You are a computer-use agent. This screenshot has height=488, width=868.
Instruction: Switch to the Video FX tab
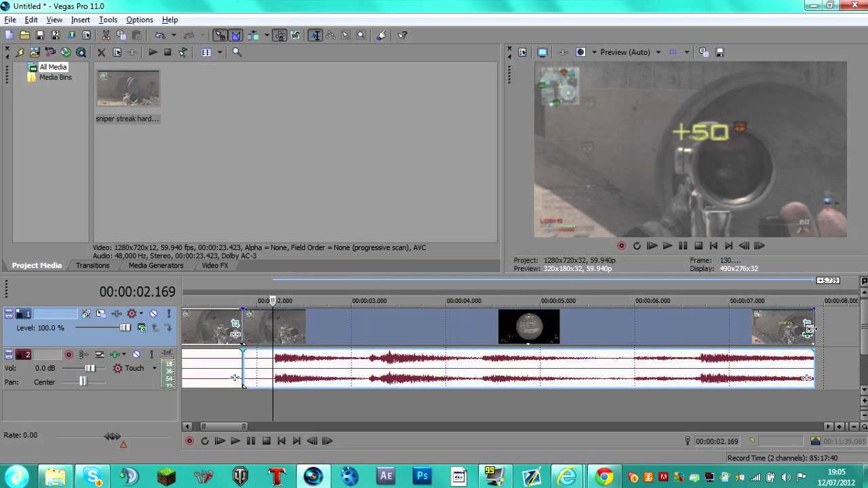pyautogui.click(x=214, y=266)
